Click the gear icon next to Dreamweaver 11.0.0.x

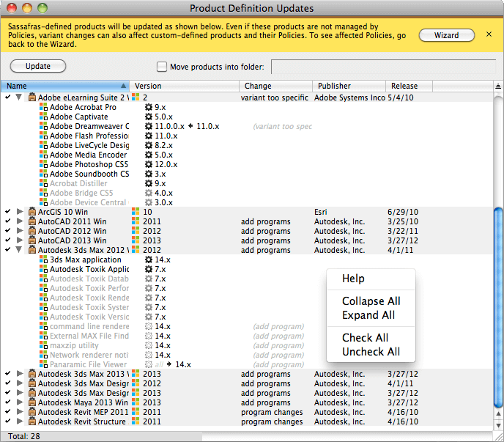pos(149,126)
